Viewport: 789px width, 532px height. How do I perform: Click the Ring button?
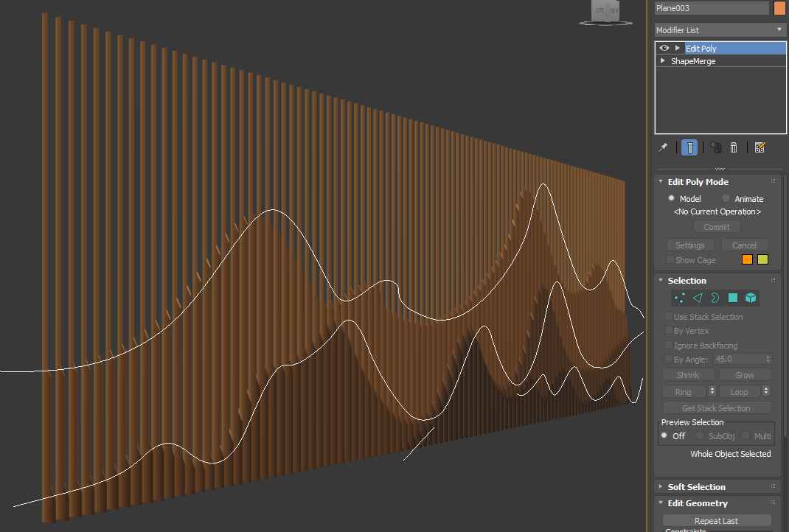tap(684, 391)
